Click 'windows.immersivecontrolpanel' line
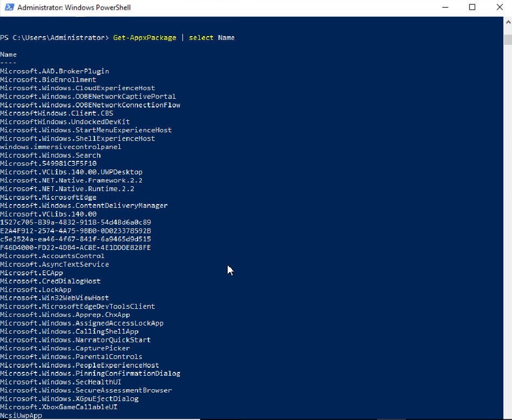This screenshot has width=512, height=420. pyautogui.click(x=61, y=147)
